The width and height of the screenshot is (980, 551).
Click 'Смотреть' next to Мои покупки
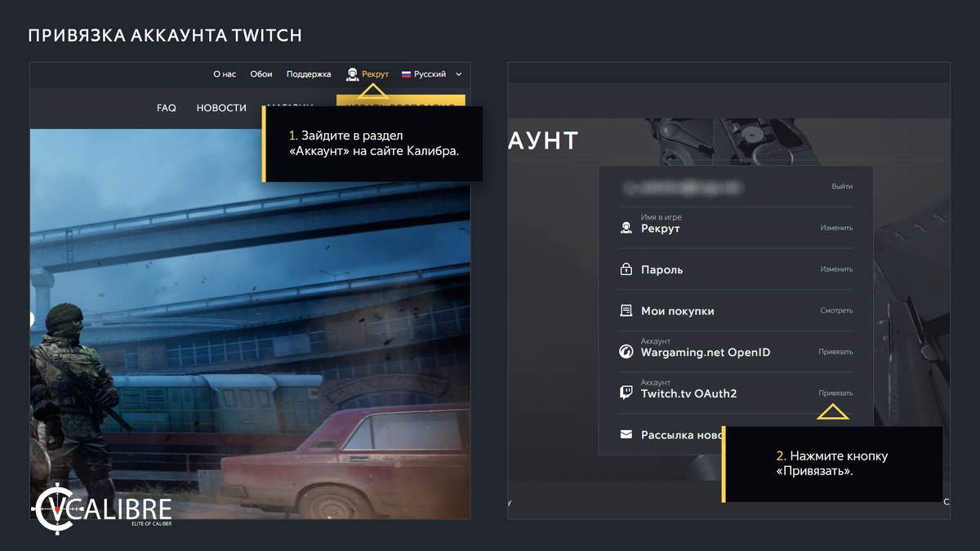click(836, 311)
